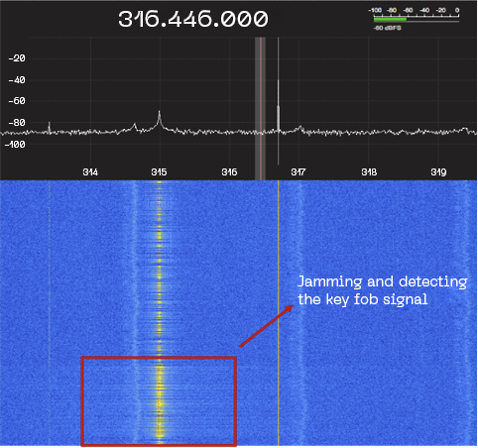Click the red annotation arrow
This screenshot has width=478, height=448.
click(266, 326)
